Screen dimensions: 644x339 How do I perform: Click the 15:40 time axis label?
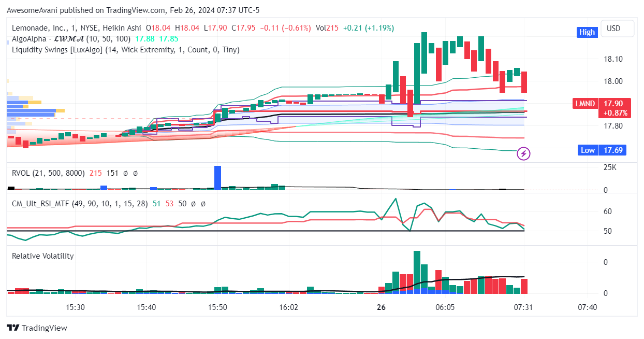pyautogui.click(x=147, y=307)
